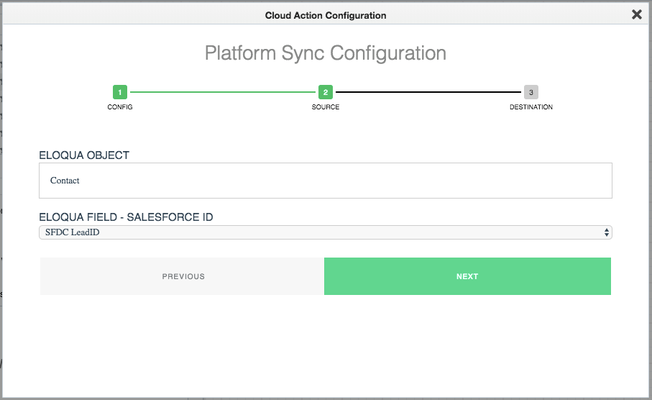
Task: Click the CONFIG step label
Action: coord(120,107)
